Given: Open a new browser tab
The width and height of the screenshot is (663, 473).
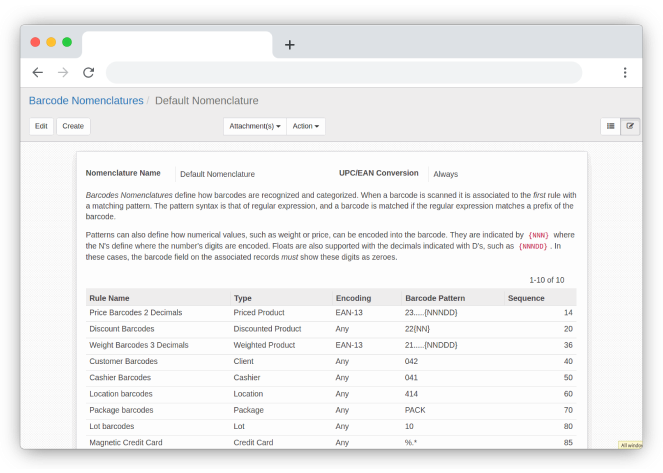Looking at the screenshot, I should (290, 45).
